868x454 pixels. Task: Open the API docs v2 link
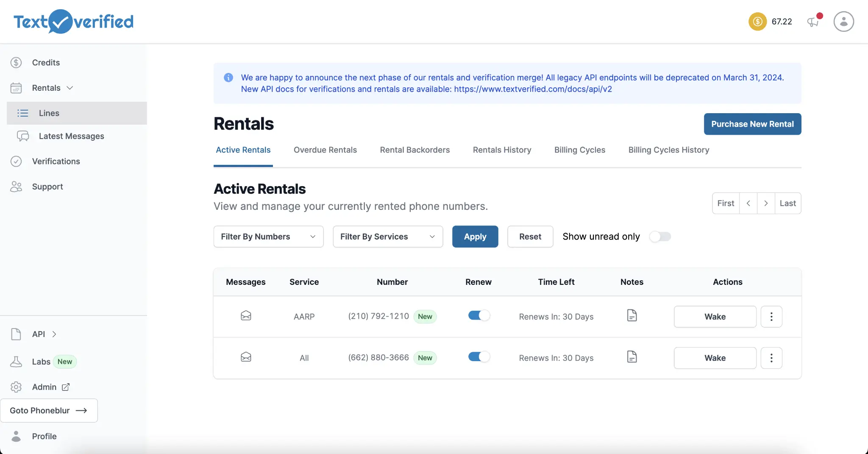(x=533, y=89)
